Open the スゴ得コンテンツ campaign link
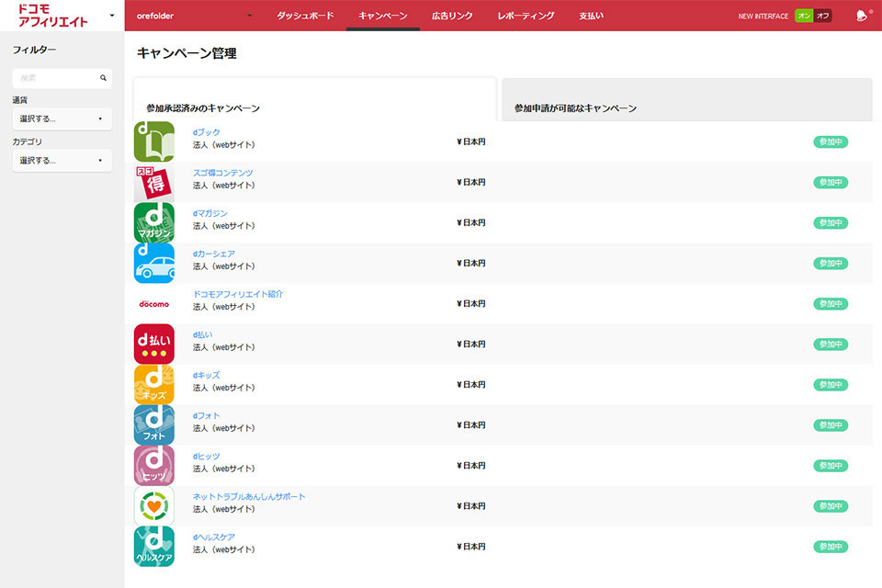The height and width of the screenshot is (588, 882). (222, 173)
